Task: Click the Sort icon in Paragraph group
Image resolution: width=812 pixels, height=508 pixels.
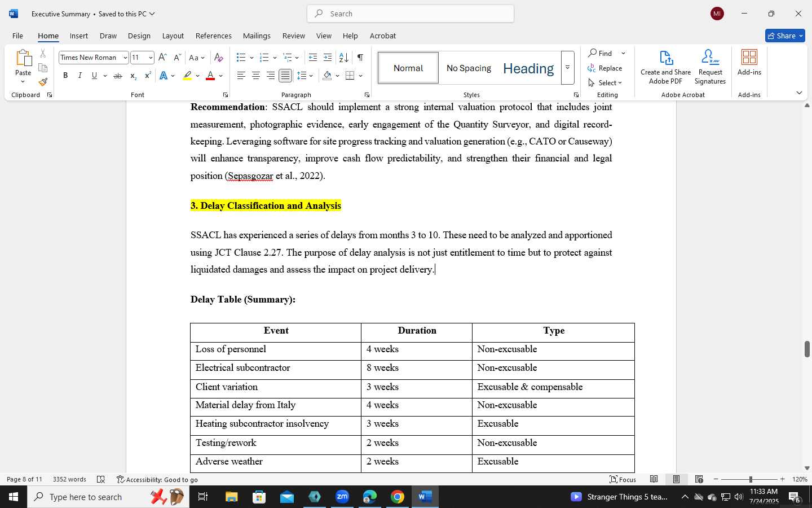Action: click(344, 58)
